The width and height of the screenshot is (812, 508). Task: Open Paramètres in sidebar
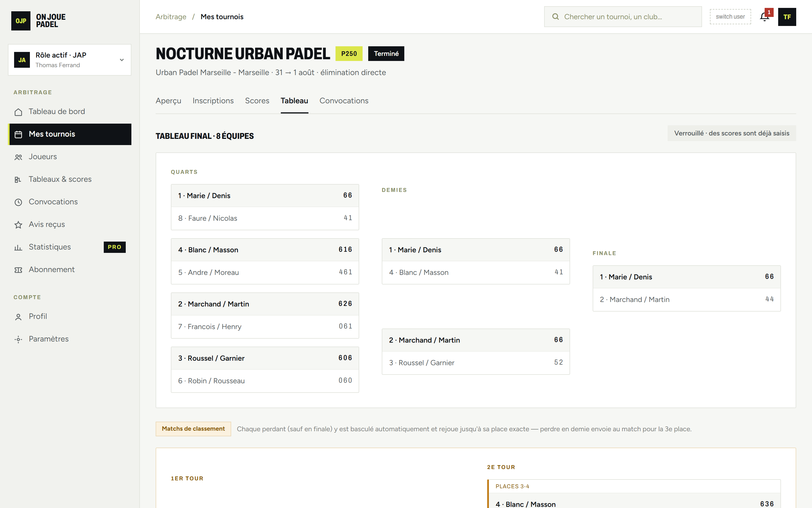click(x=70, y=339)
